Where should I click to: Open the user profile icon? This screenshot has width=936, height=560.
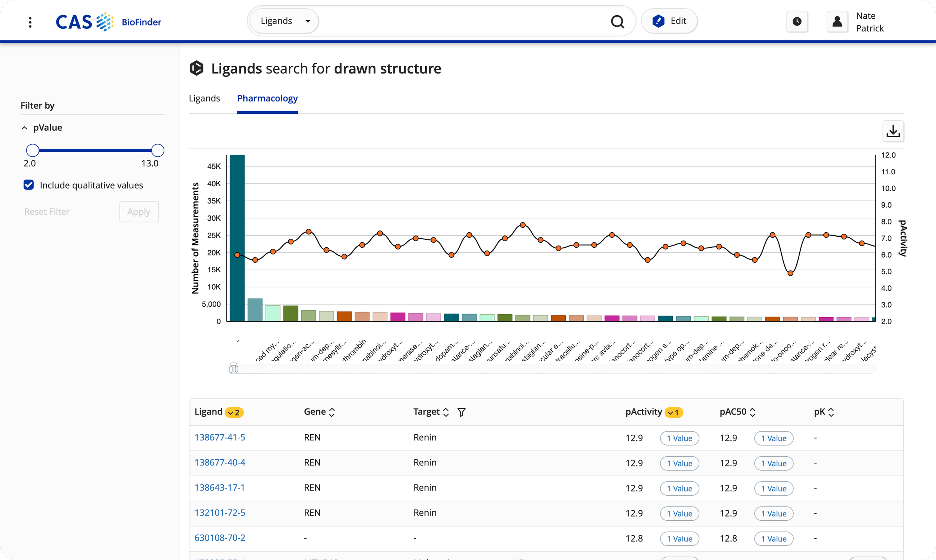pos(837,21)
